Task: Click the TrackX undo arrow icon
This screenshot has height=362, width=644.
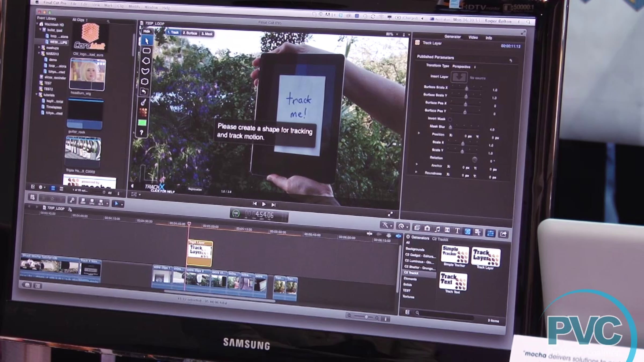Action: tap(144, 92)
